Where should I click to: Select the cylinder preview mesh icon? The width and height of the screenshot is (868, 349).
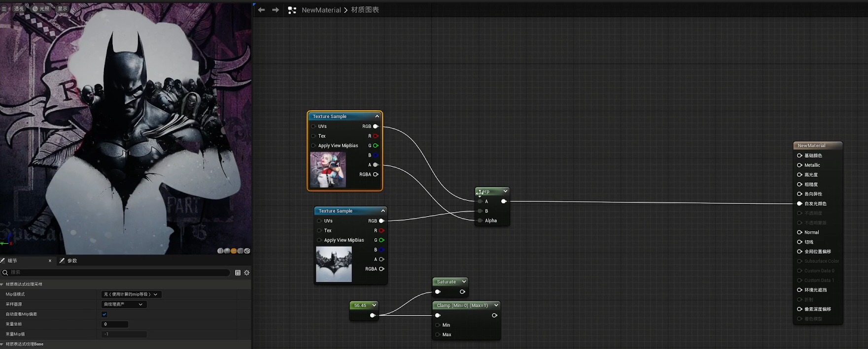[220, 251]
